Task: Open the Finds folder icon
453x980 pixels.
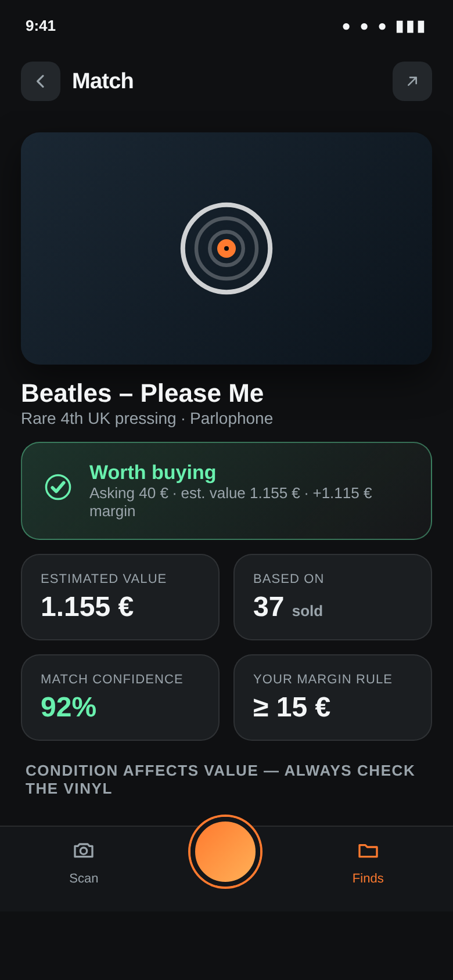Action: pos(368,851)
